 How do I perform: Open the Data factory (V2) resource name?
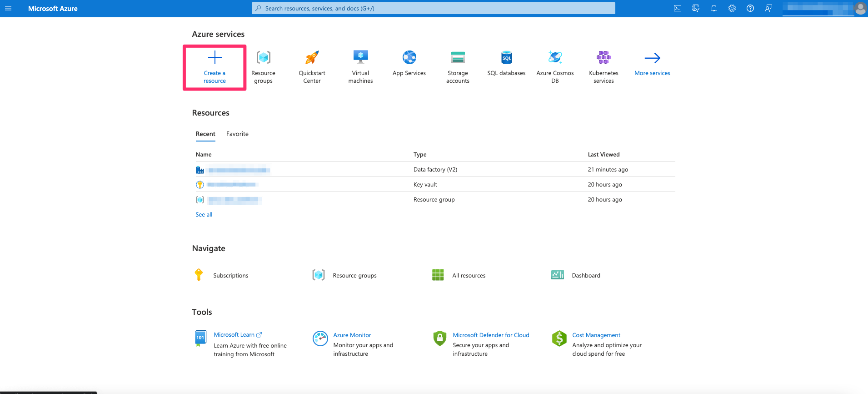[x=239, y=170]
